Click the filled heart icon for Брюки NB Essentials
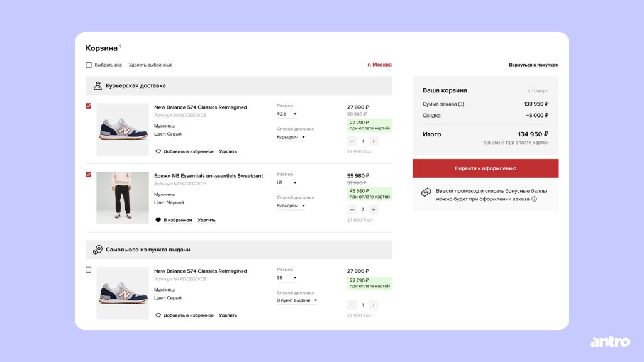This screenshot has width=644, height=362. 158,220
